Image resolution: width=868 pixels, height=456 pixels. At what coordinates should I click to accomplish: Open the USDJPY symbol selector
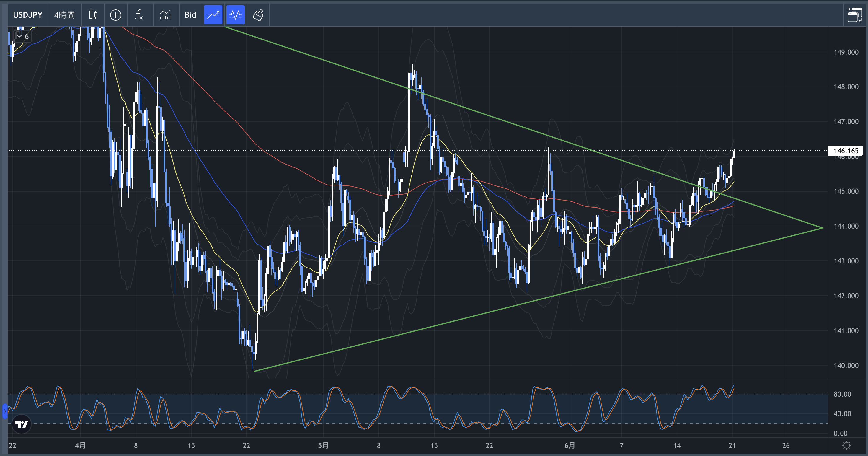click(28, 15)
